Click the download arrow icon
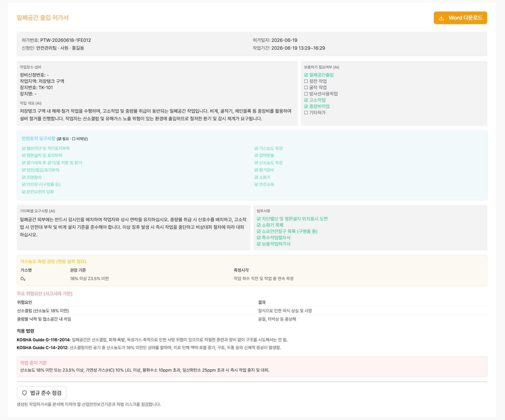Viewport: 505px width, 420px height. click(441, 18)
